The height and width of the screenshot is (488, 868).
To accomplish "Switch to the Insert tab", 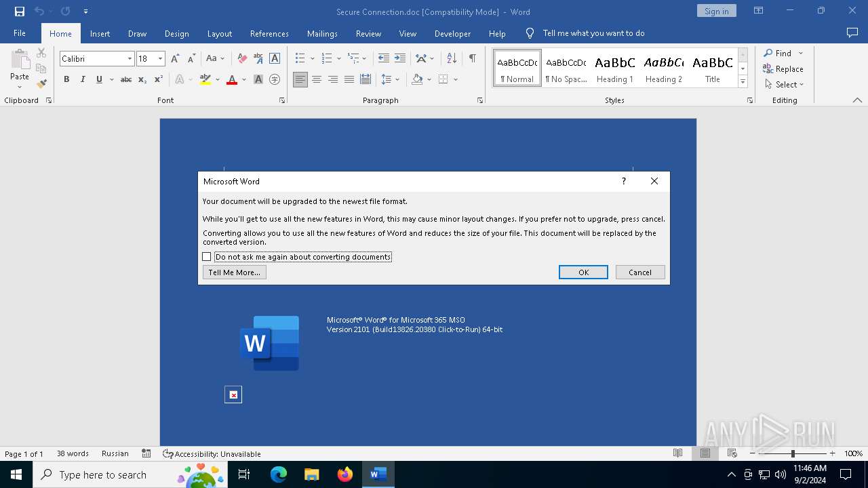I will (100, 33).
